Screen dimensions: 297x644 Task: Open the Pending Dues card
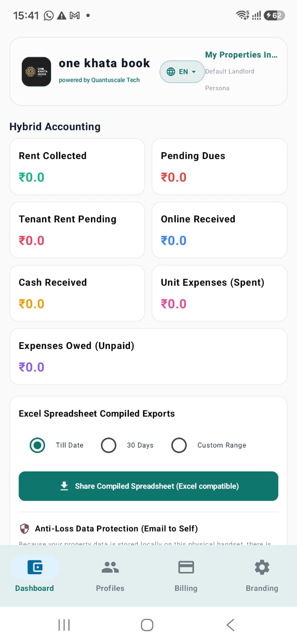click(219, 167)
